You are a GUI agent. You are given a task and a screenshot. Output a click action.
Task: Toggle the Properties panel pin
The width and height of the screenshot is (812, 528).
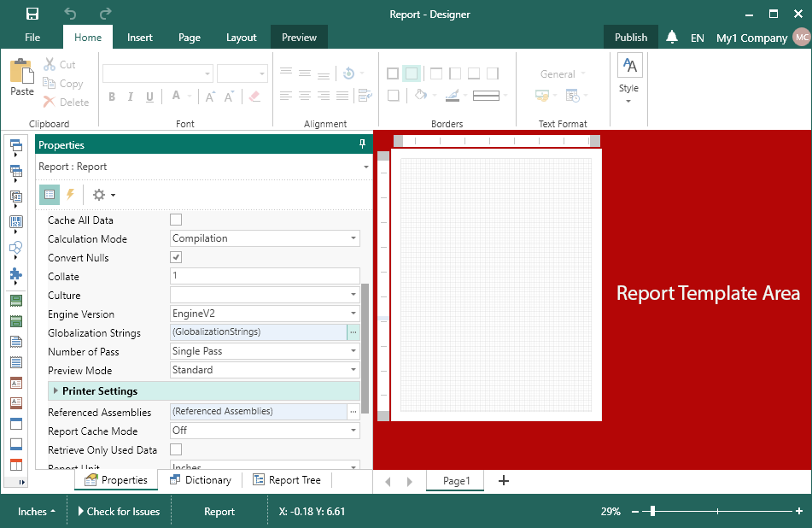362,144
